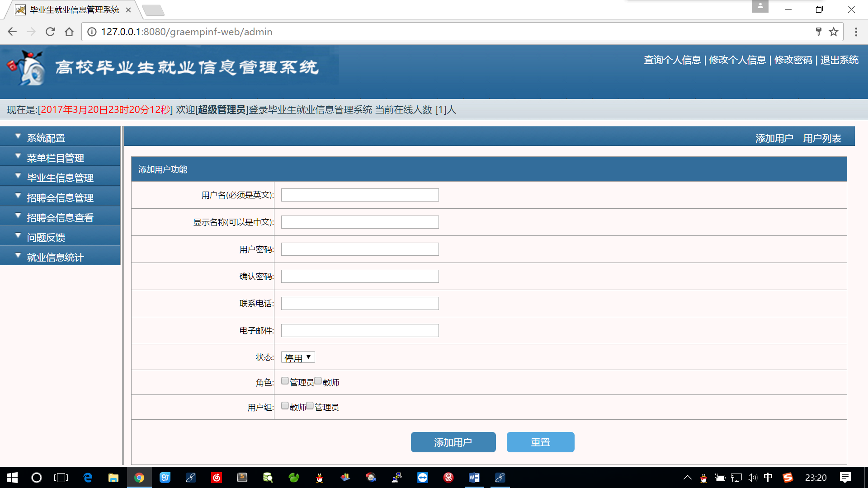
Task: Expand the 系统配置 sidebar menu
Action: point(46,138)
